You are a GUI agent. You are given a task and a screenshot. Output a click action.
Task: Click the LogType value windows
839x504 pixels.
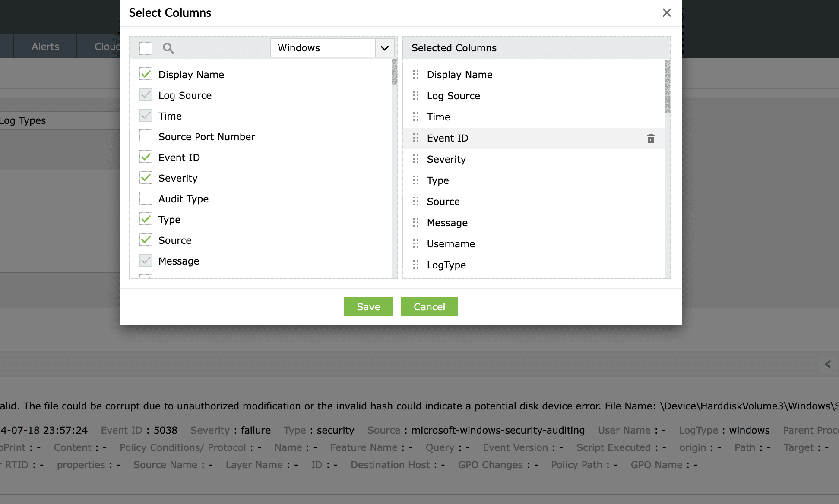(749, 430)
